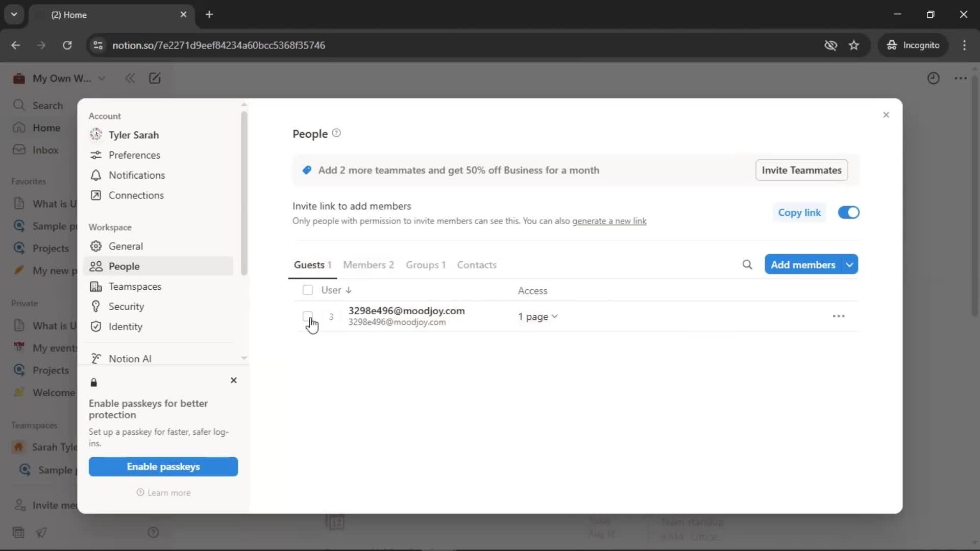Check the box for guest 3298e496@moodjoy.com

(307, 316)
